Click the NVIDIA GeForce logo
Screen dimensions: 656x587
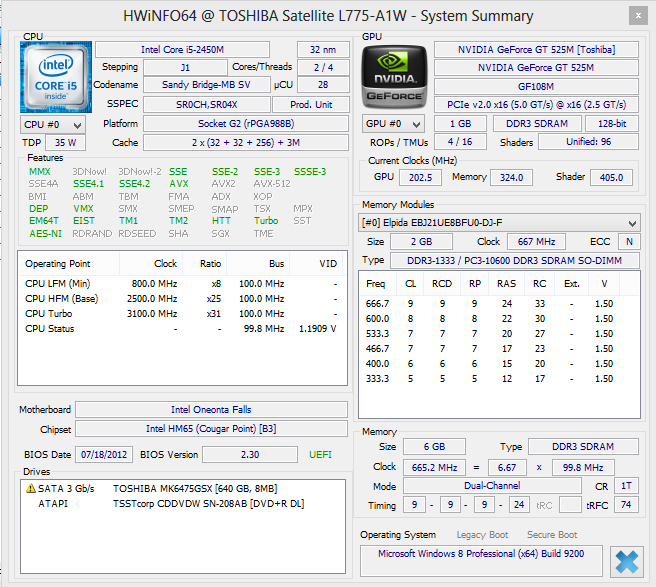(394, 77)
